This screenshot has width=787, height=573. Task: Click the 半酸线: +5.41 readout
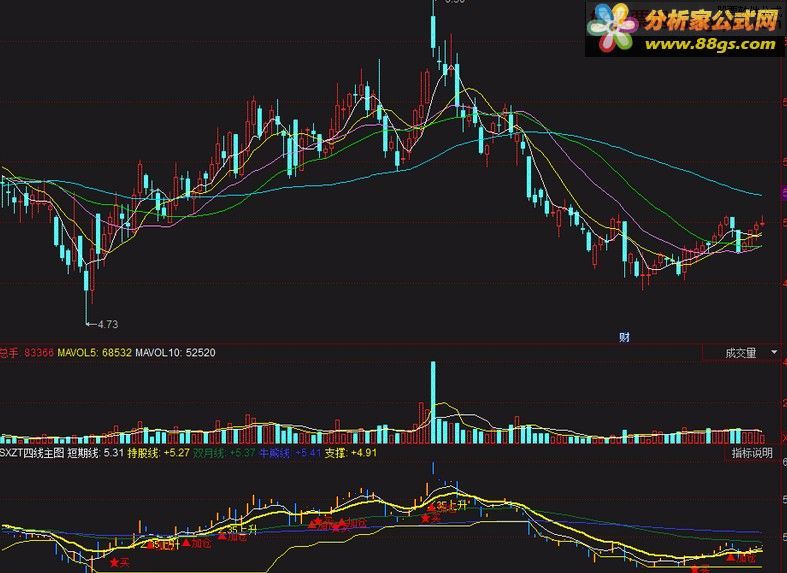pyautogui.click(x=290, y=453)
